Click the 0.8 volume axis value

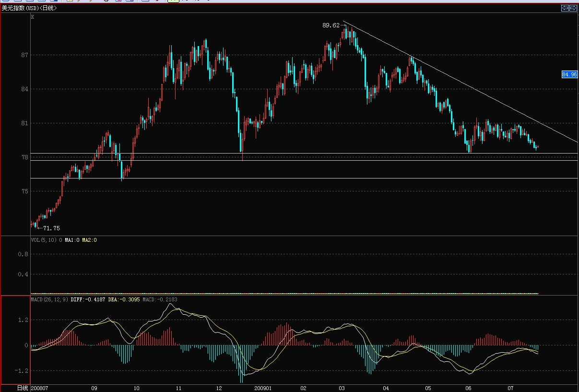pos(23,254)
